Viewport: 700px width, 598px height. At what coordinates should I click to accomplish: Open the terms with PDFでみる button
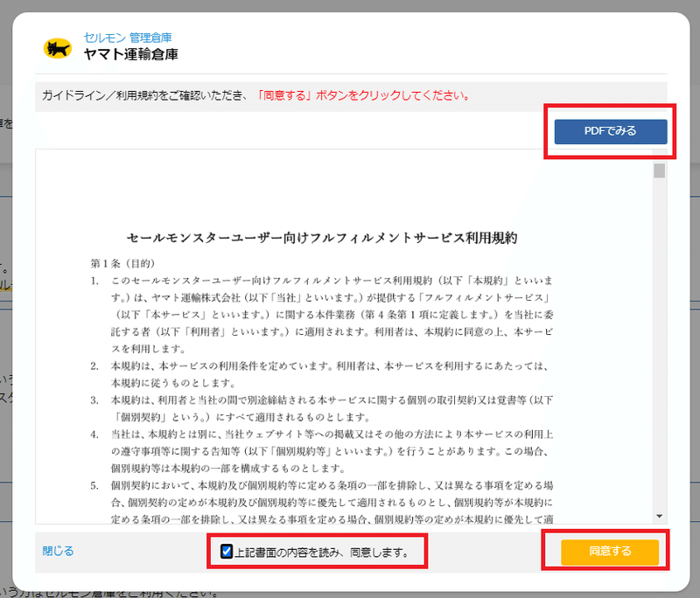[x=610, y=131]
